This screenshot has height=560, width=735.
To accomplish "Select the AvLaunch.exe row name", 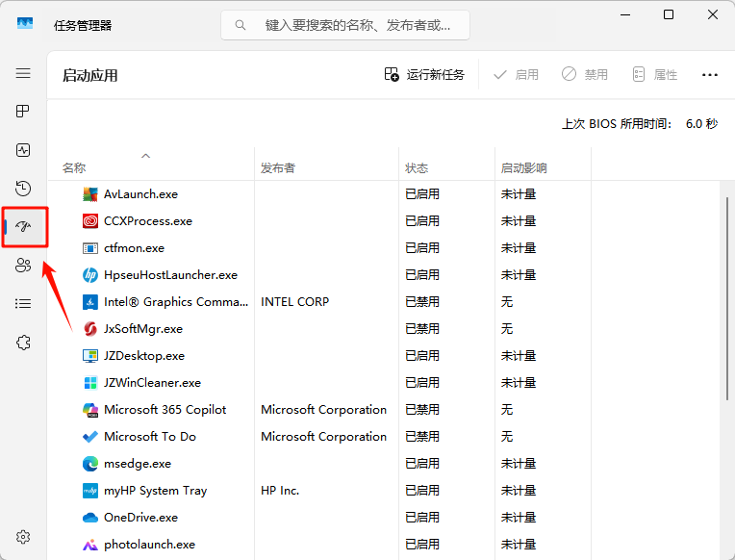I will 140,194.
